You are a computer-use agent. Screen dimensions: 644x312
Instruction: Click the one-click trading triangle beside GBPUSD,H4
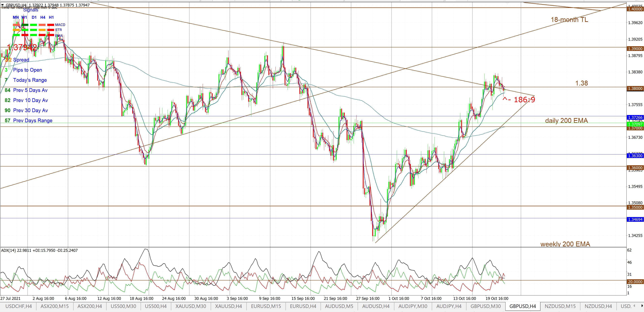pos(3,5)
